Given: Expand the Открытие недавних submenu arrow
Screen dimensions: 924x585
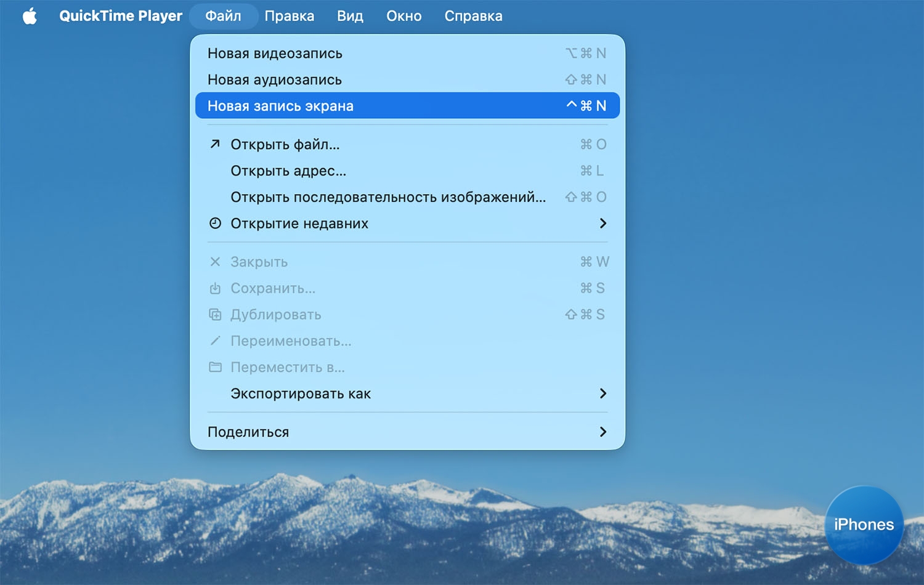Looking at the screenshot, I should [603, 224].
